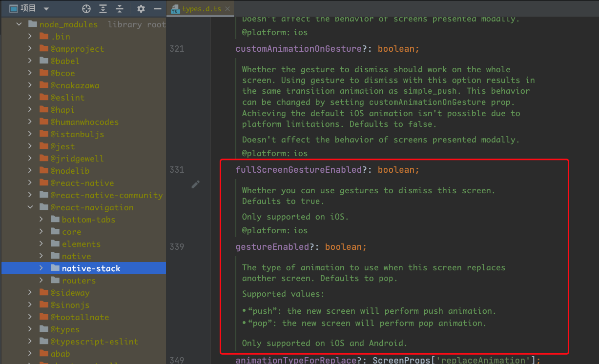Click the @cnakazawa folder icon

point(44,85)
